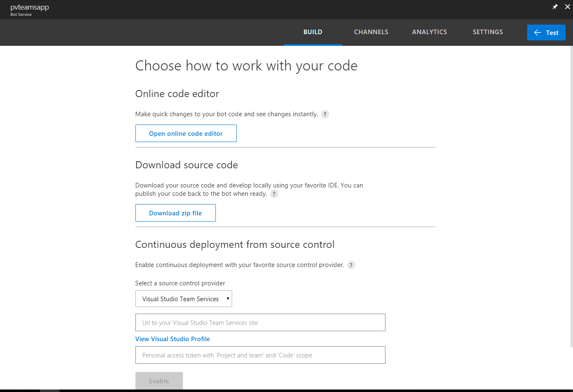Open the ANALYTICS tab
This screenshot has height=392, width=573.
pos(430,32)
